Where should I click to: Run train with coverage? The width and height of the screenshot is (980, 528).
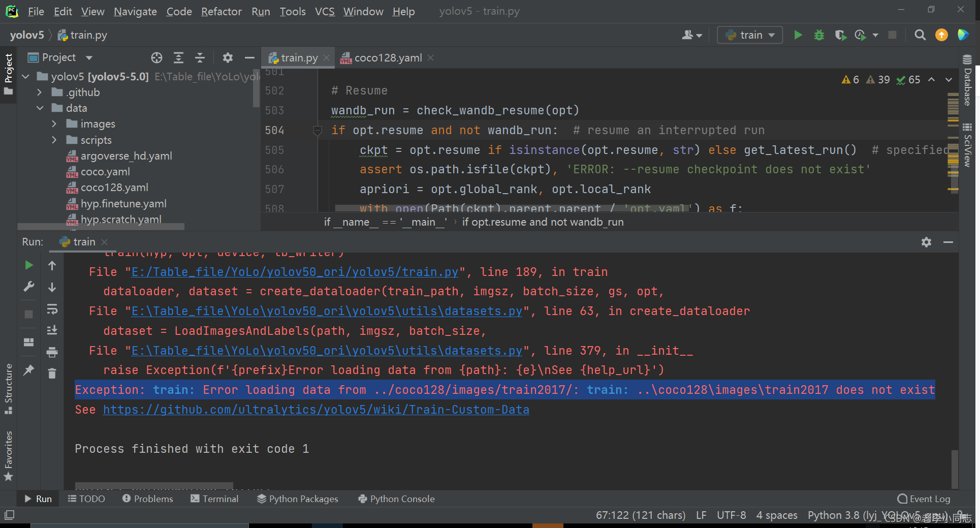pos(840,35)
